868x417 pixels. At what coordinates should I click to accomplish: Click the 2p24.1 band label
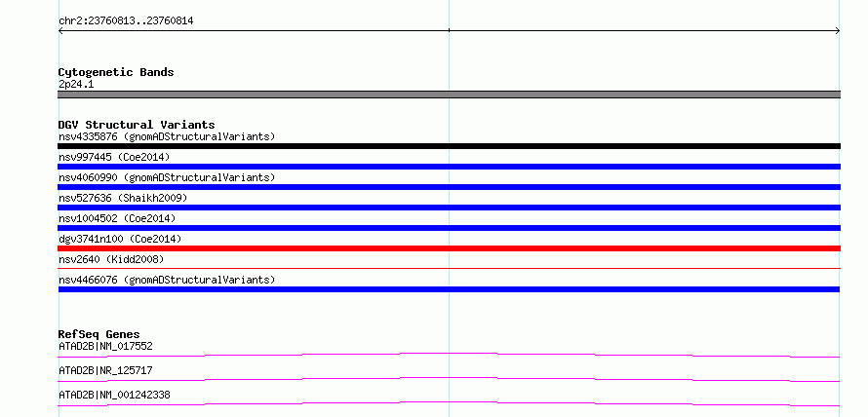tap(76, 84)
